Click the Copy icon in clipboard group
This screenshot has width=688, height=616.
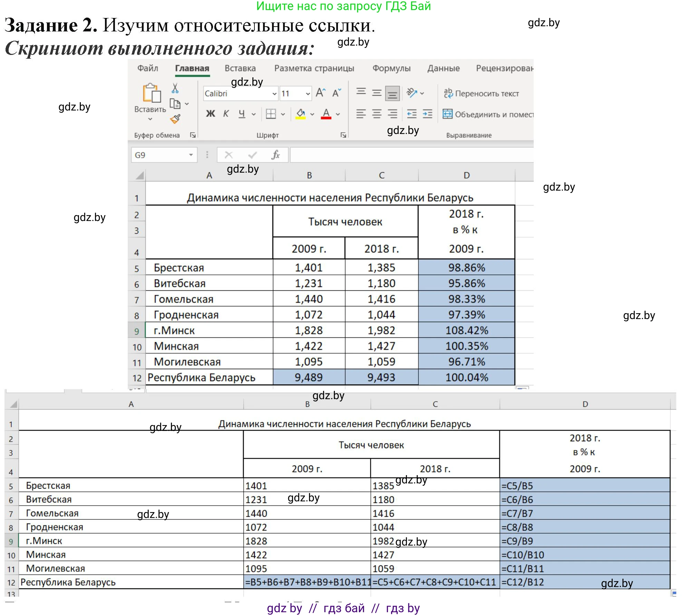coord(175,104)
